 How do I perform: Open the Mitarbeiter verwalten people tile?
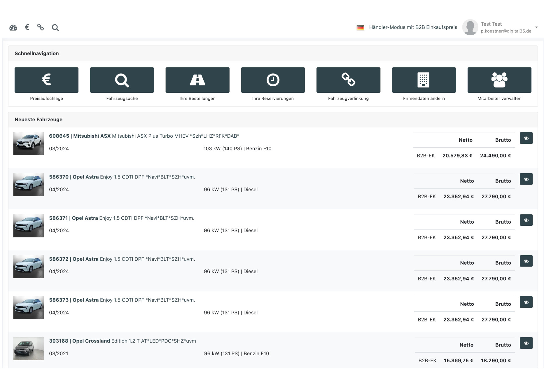[499, 80]
